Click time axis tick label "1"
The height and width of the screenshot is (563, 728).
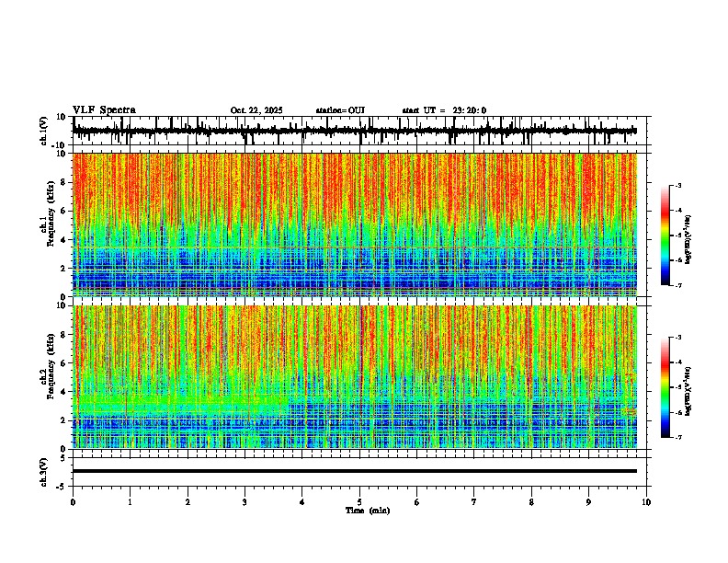point(130,502)
